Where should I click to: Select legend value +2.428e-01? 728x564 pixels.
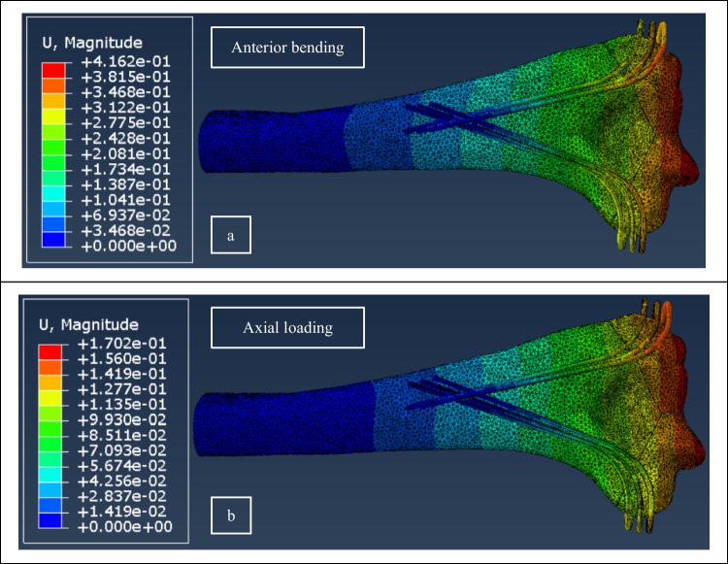[x=126, y=139]
